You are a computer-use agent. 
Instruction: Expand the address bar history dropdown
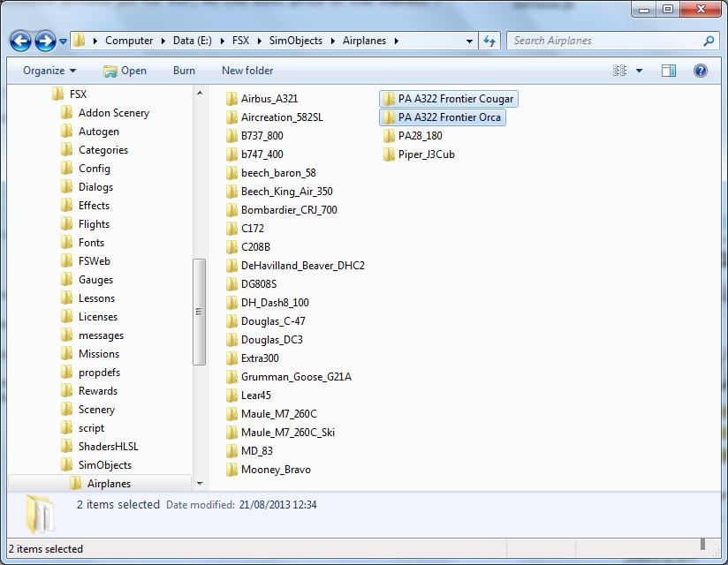point(469,41)
